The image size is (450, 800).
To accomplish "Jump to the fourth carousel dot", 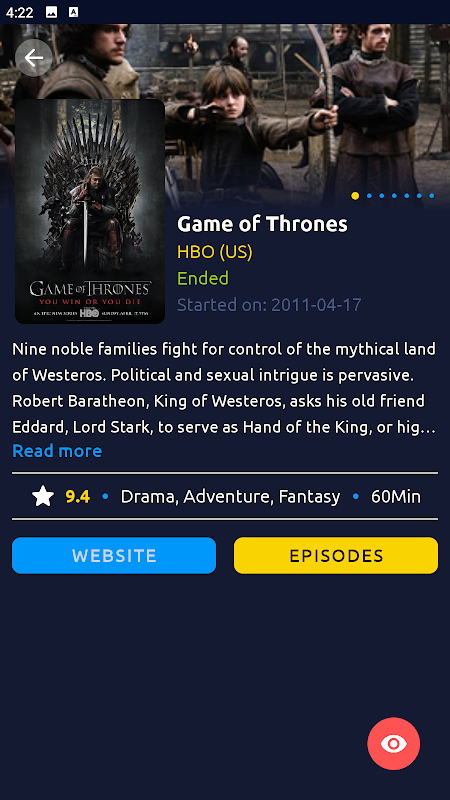I will [x=394, y=196].
